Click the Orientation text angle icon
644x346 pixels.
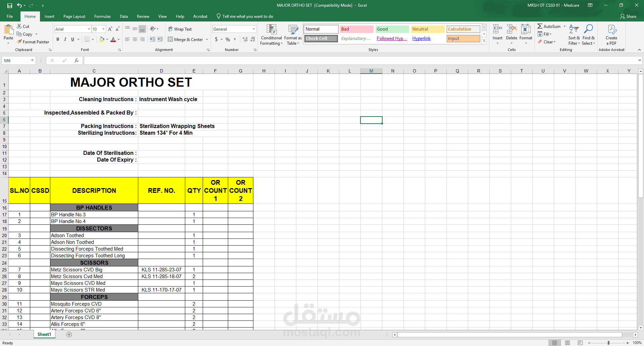click(x=153, y=29)
